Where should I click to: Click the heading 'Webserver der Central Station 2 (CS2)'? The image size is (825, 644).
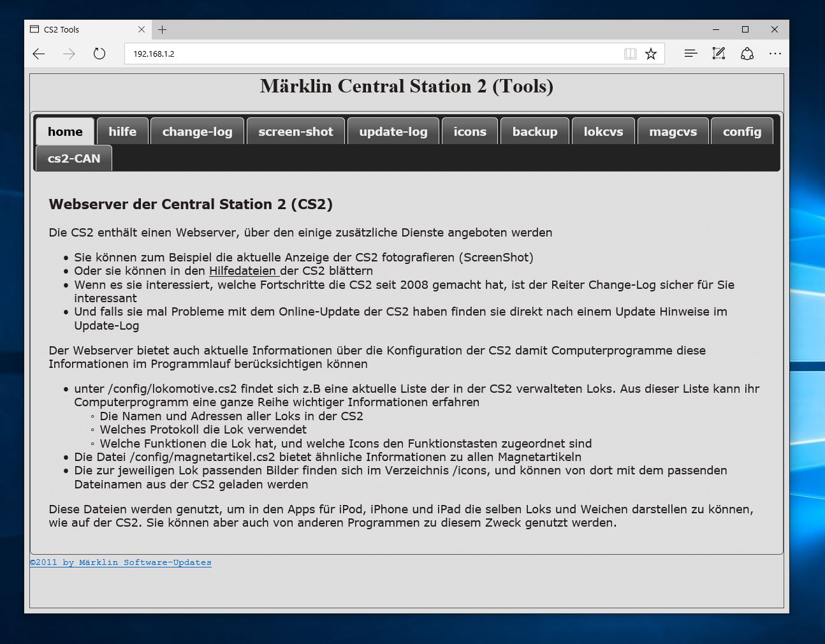[x=191, y=204]
